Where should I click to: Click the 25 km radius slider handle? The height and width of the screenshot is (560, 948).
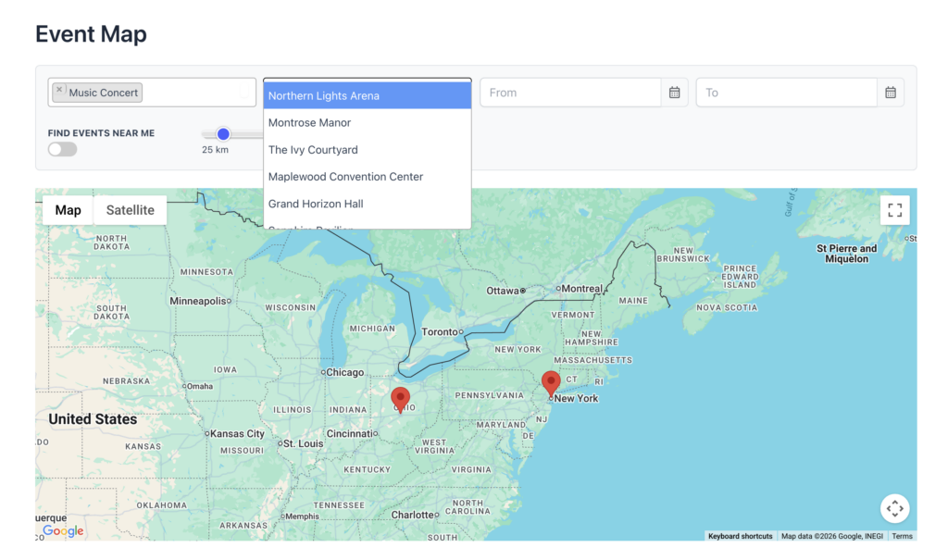223,134
